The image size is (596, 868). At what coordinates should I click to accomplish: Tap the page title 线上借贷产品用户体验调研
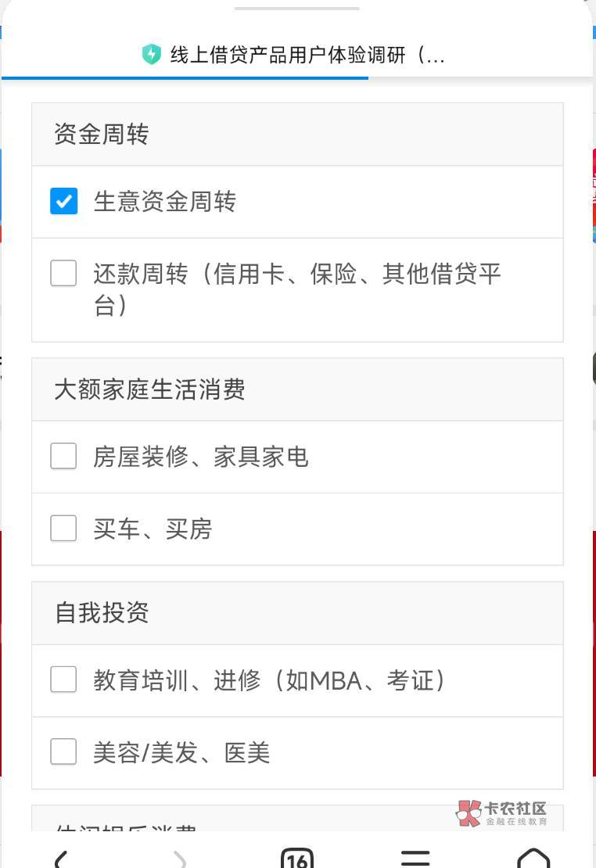click(x=307, y=55)
